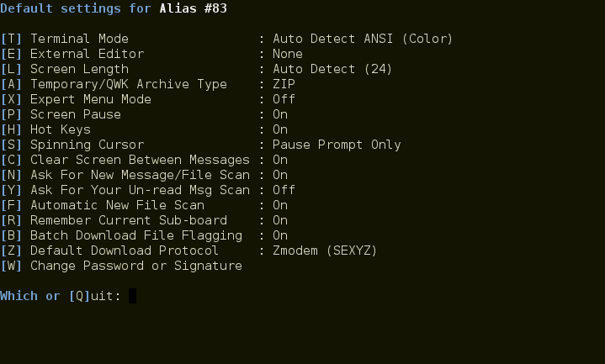Image resolution: width=605 pixels, height=364 pixels.
Task: Select [S] Spinning Cursor setting
Action: [x=200, y=145]
